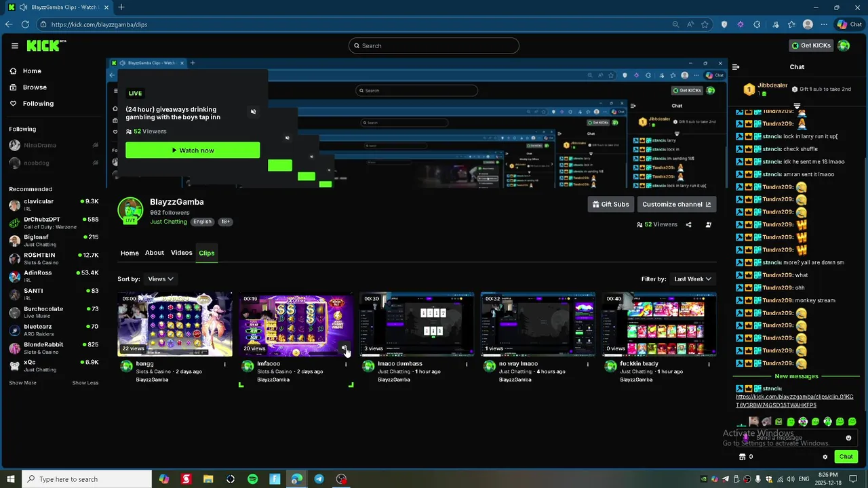Click the shop icon below chat input
The height and width of the screenshot is (488, 868).
coord(742,457)
